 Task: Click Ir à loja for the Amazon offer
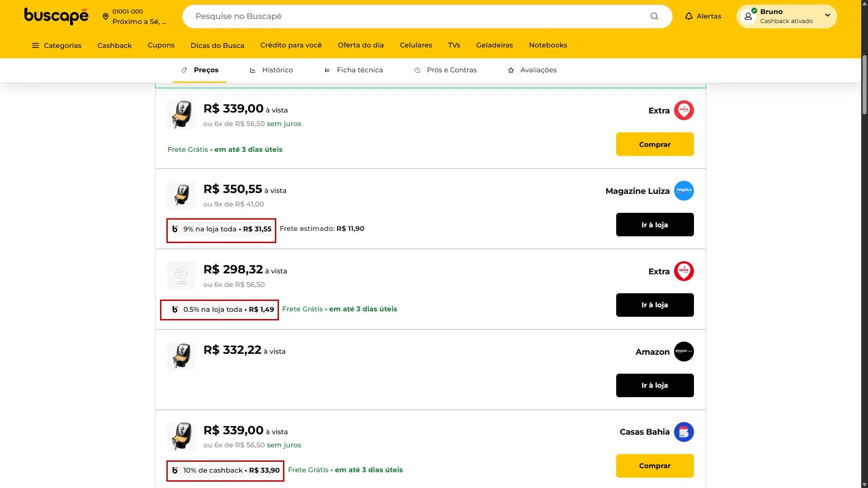(x=655, y=385)
